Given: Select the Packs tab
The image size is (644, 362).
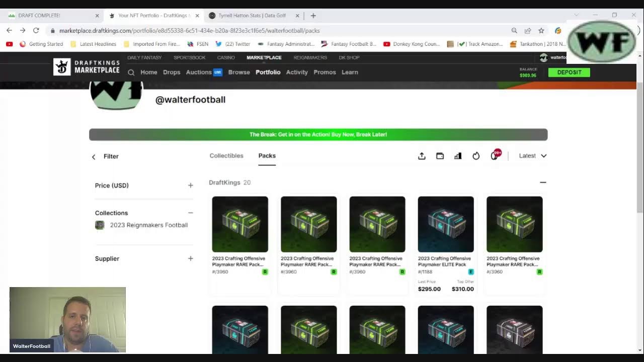Looking at the screenshot, I should click(x=267, y=156).
